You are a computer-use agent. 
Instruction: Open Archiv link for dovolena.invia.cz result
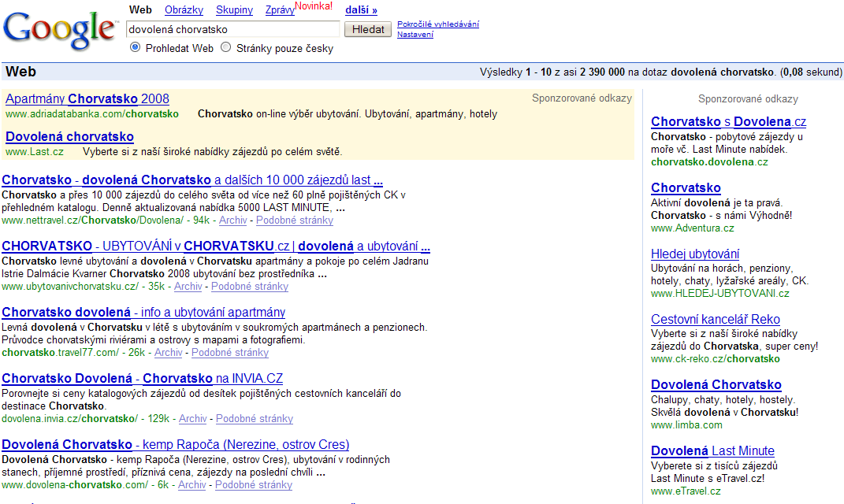point(193,418)
